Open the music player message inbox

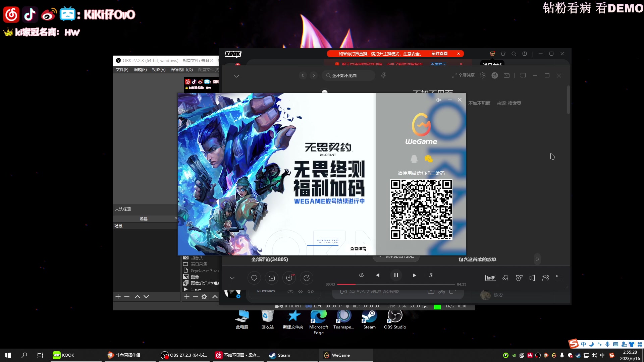pyautogui.click(x=506, y=75)
